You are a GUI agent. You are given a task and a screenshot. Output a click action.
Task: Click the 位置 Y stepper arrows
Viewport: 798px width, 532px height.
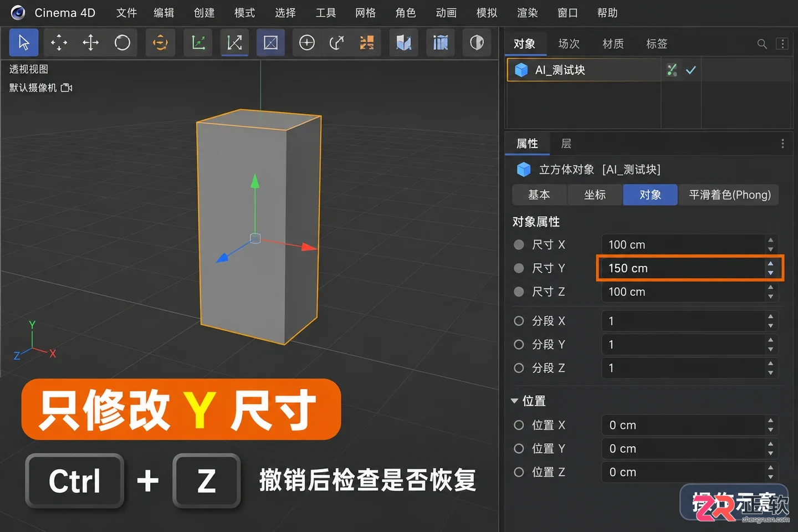pyautogui.click(x=770, y=449)
